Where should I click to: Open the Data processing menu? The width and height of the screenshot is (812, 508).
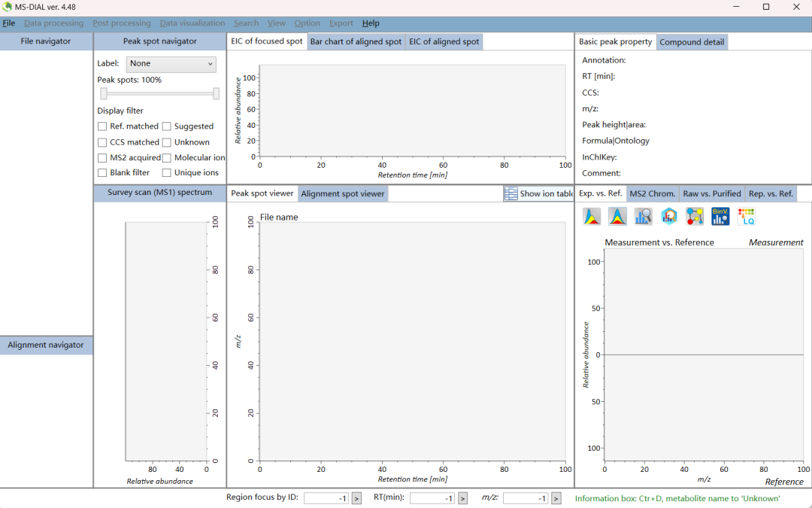[x=54, y=23]
